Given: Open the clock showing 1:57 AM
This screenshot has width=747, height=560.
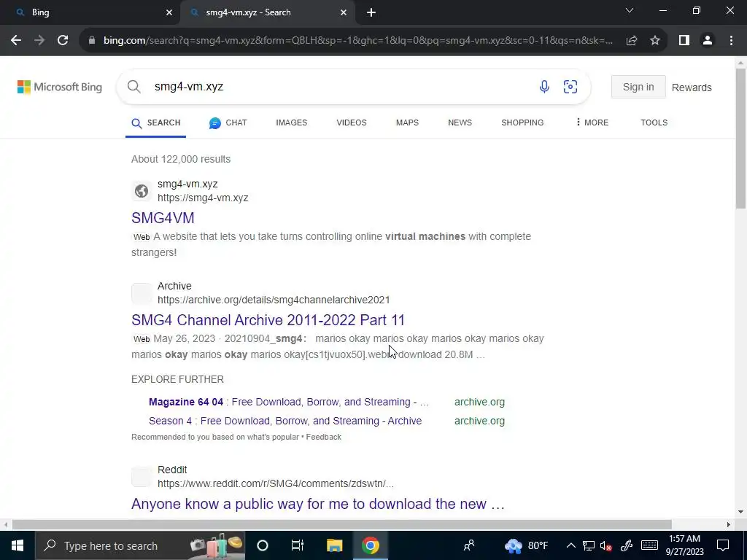Looking at the screenshot, I should (x=684, y=545).
